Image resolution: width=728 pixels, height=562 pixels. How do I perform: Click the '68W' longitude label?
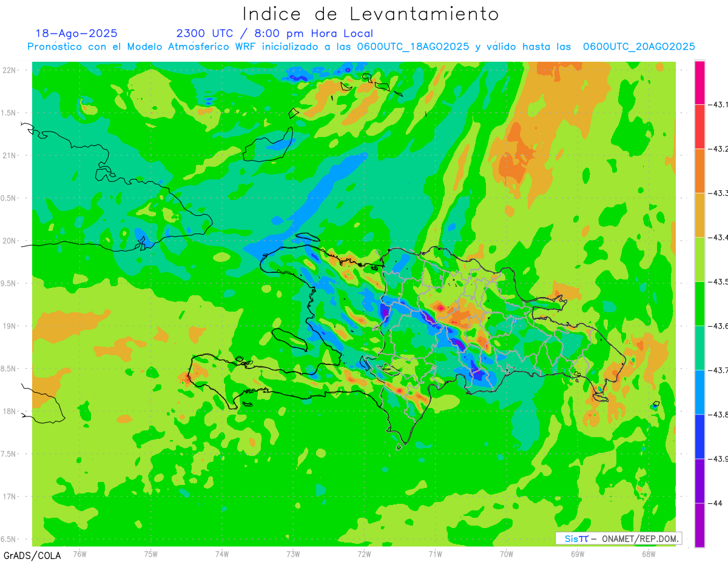pos(649,554)
